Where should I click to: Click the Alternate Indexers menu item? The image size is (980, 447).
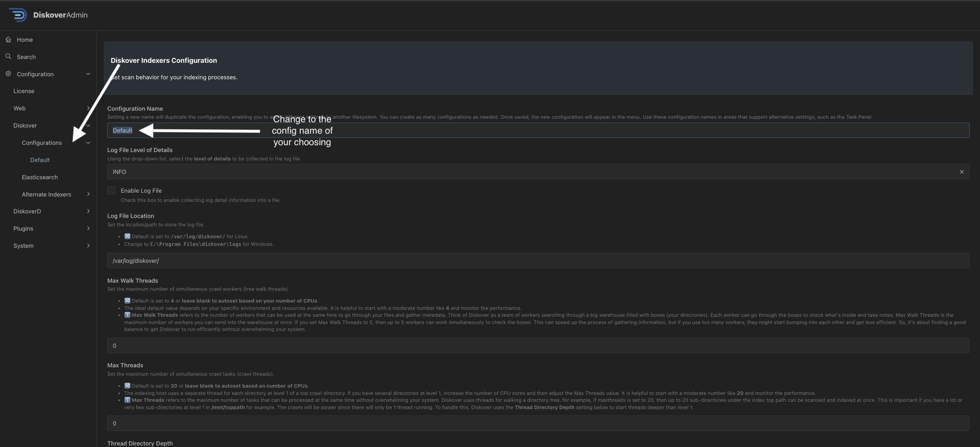click(x=46, y=194)
